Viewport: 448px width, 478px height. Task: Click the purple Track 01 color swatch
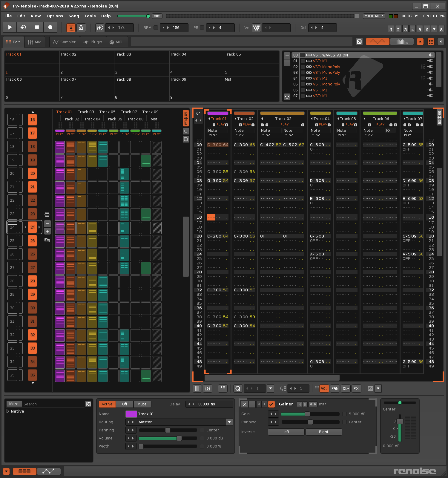[x=131, y=414]
